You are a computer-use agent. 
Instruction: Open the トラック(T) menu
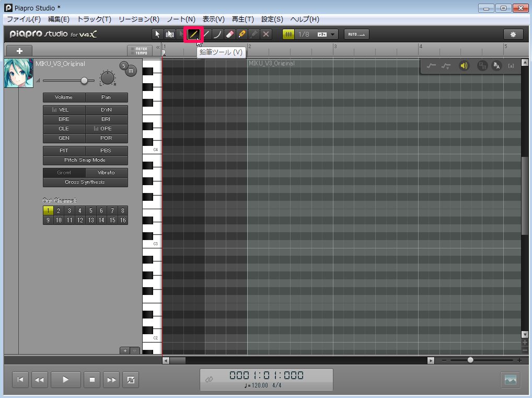(94, 19)
